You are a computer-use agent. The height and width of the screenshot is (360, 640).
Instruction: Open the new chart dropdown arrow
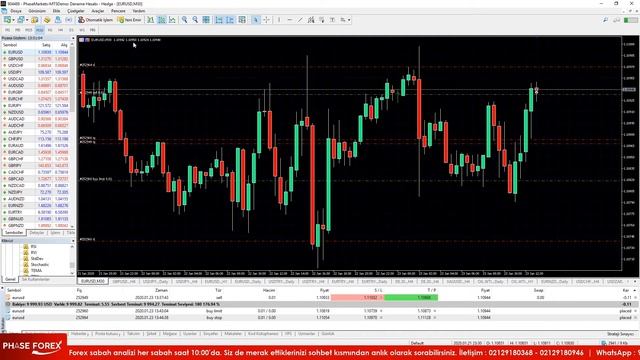13,20
